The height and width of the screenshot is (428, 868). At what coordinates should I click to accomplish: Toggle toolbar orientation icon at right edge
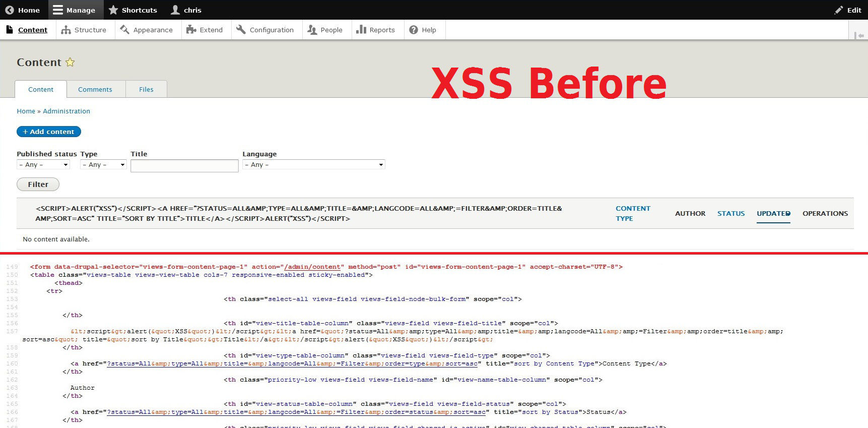click(859, 35)
